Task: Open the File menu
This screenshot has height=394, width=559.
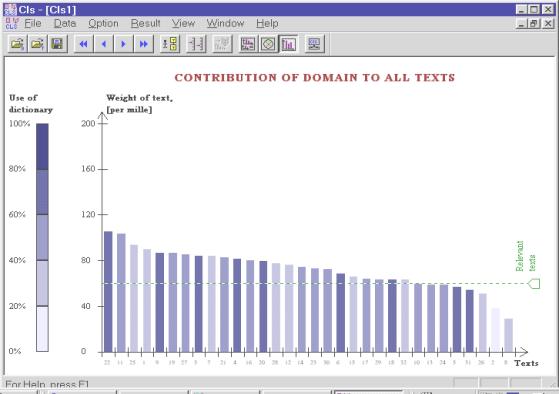Action: tap(33, 24)
